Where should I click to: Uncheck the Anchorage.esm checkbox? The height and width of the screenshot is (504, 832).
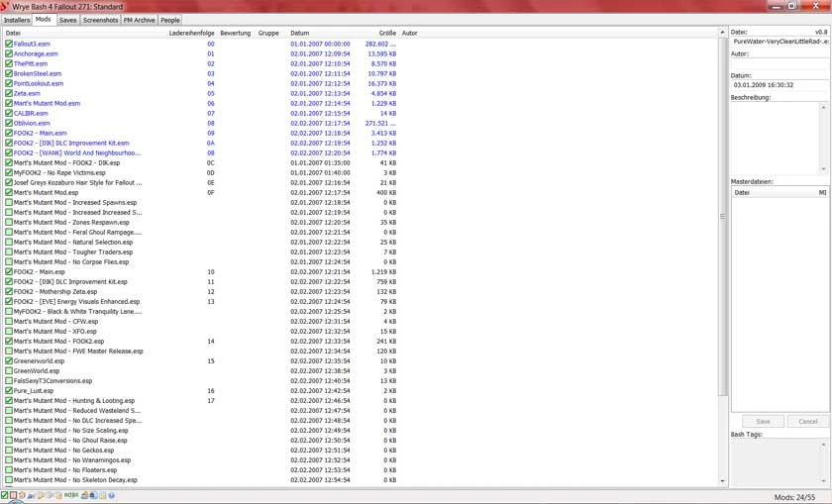pyautogui.click(x=9, y=53)
